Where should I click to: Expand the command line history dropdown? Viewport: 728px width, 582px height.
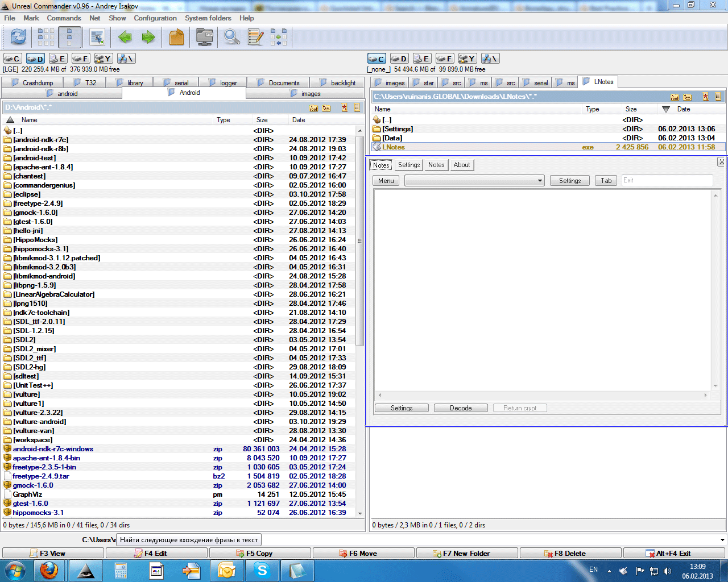[722, 540]
